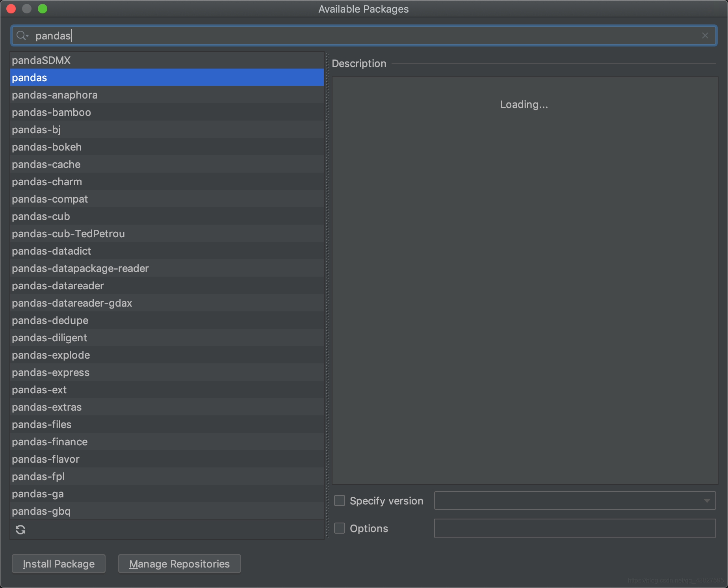The width and height of the screenshot is (728, 588).
Task: Click the pandas search field
Action: [x=364, y=36]
